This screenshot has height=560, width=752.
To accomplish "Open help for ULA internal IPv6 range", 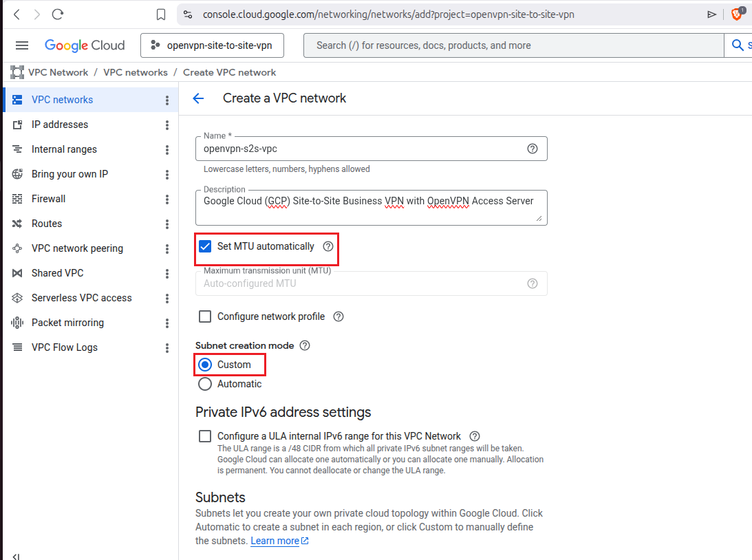I will pos(475,436).
